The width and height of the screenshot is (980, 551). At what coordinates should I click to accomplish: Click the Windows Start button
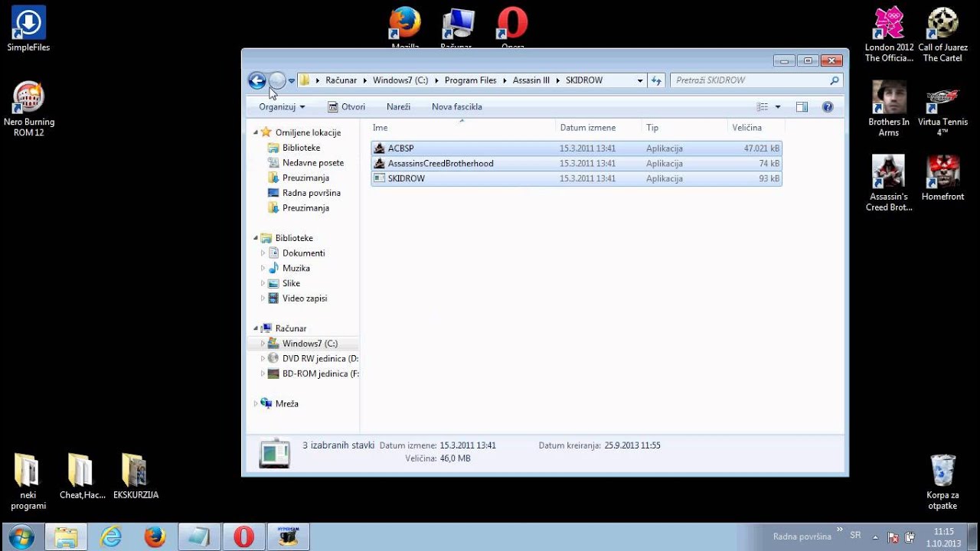[21, 536]
